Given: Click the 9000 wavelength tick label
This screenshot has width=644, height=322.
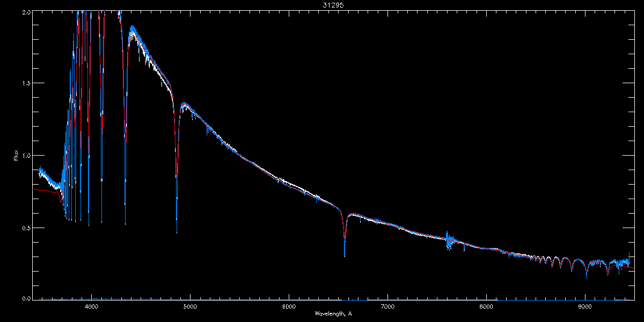Looking at the screenshot, I should pyautogui.click(x=585, y=306).
